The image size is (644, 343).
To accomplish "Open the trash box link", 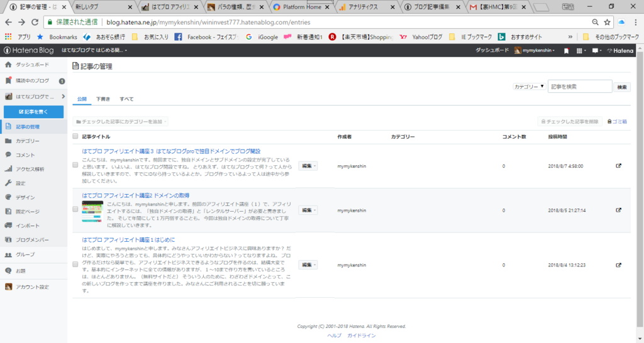I will click(x=617, y=121).
